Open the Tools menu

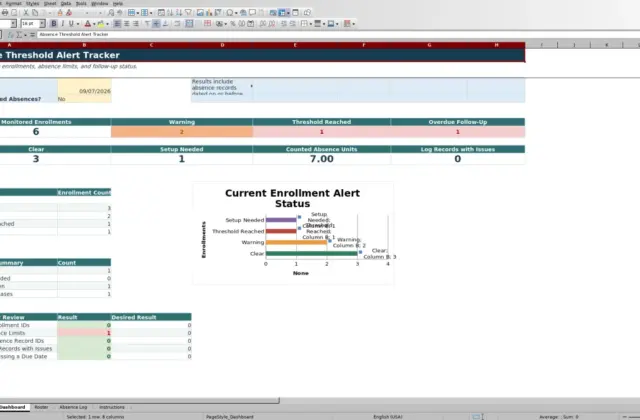click(x=81, y=3)
